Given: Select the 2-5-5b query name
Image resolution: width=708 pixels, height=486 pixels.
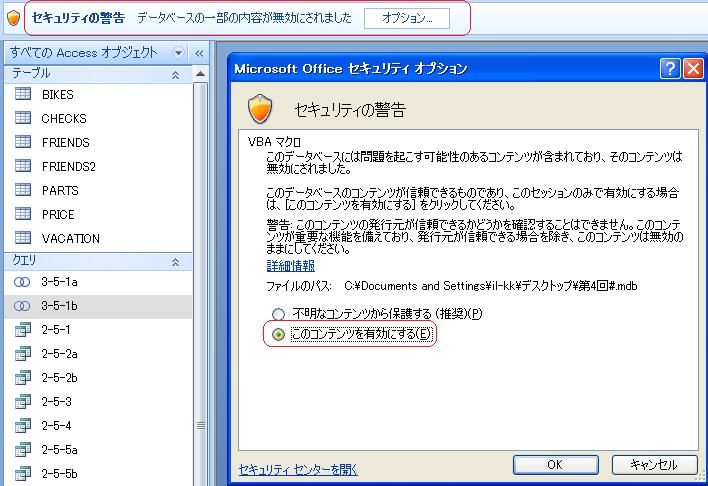Looking at the screenshot, I should tap(59, 473).
